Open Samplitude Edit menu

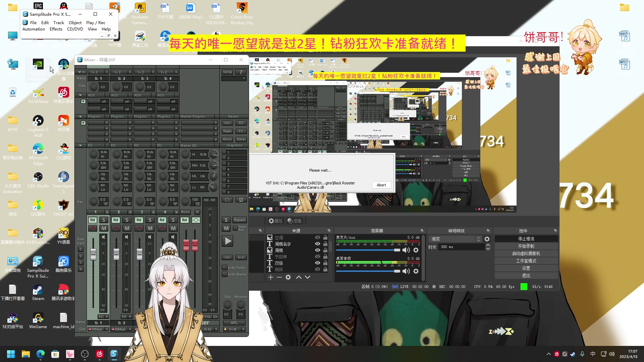click(x=45, y=22)
